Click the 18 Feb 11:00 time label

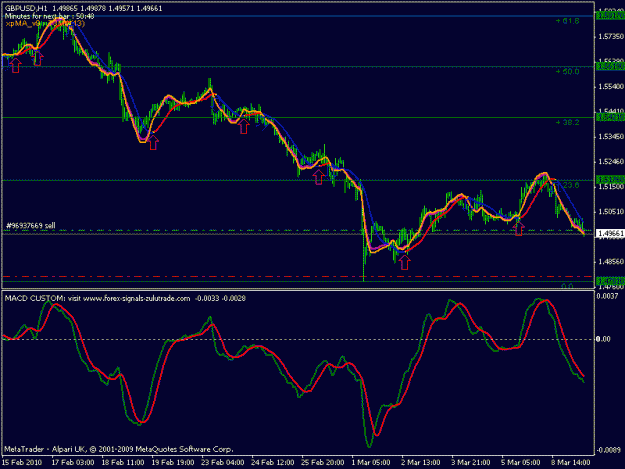click(123, 463)
